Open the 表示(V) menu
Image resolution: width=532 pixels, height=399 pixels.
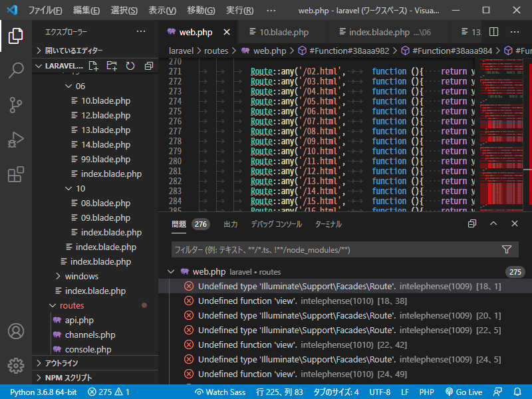(162, 11)
